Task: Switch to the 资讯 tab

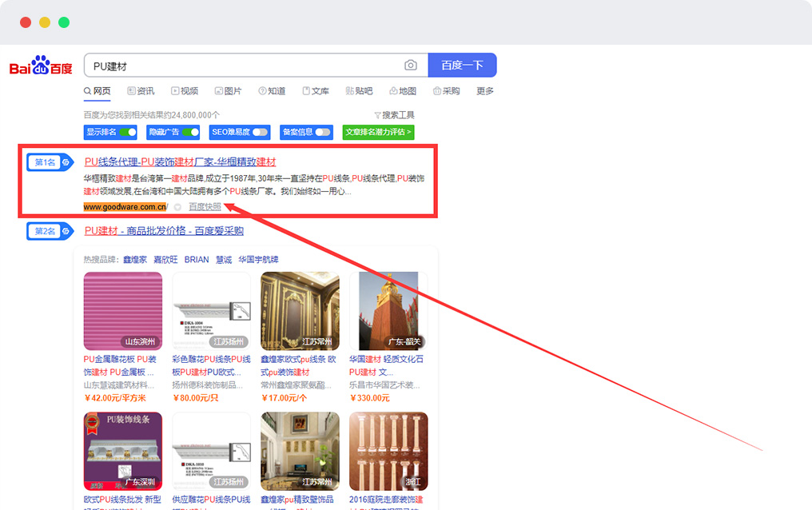Action: pos(141,90)
